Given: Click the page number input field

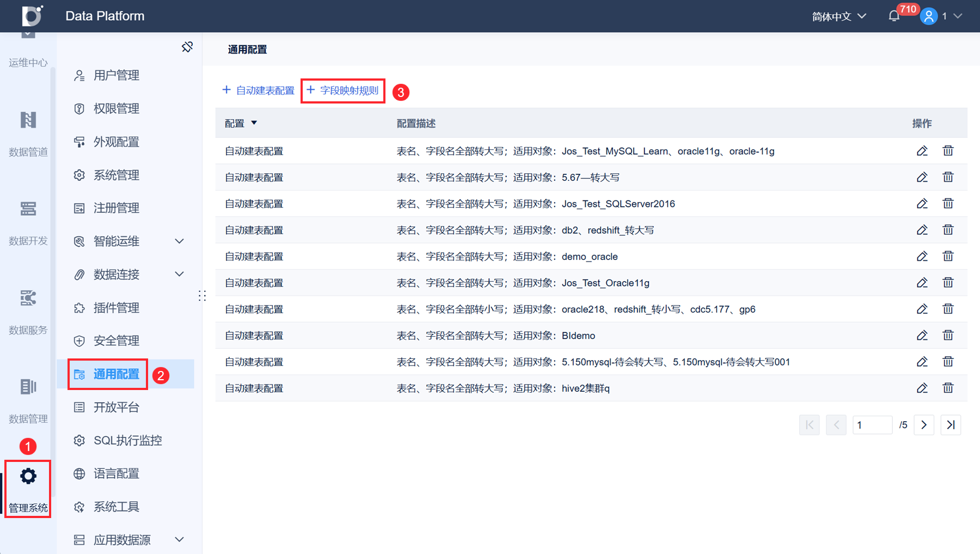Looking at the screenshot, I should pyautogui.click(x=872, y=425).
